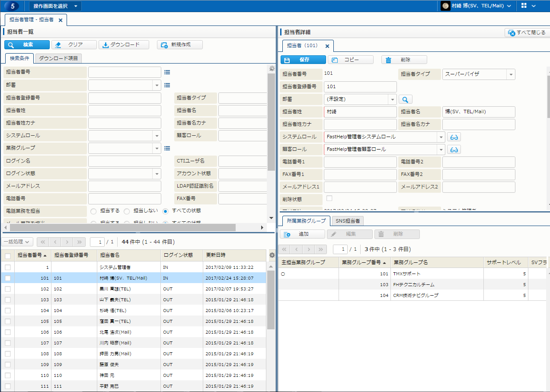Check the row for システム管理者

pyautogui.click(x=7, y=268)
